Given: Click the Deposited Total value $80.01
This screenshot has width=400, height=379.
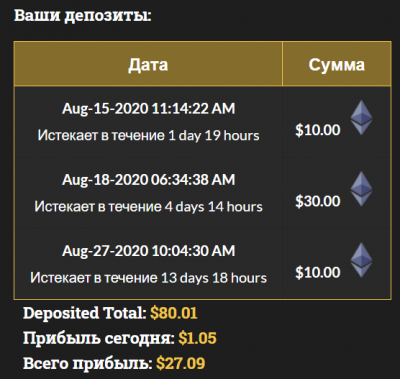Looking at the screenshot, I should tap(174, 313).
